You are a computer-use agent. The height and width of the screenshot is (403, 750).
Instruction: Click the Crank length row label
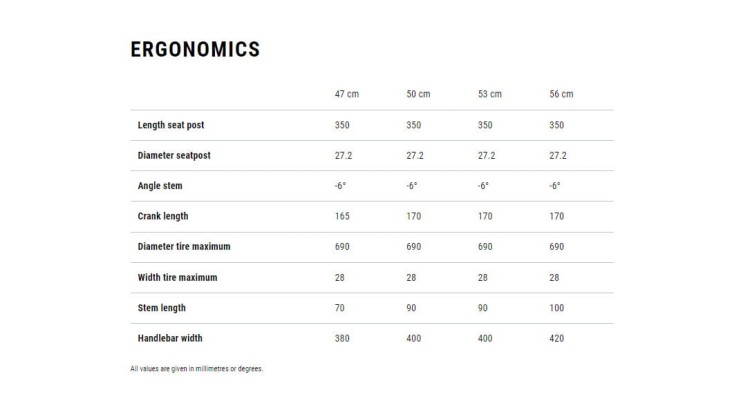coord(163,216)
